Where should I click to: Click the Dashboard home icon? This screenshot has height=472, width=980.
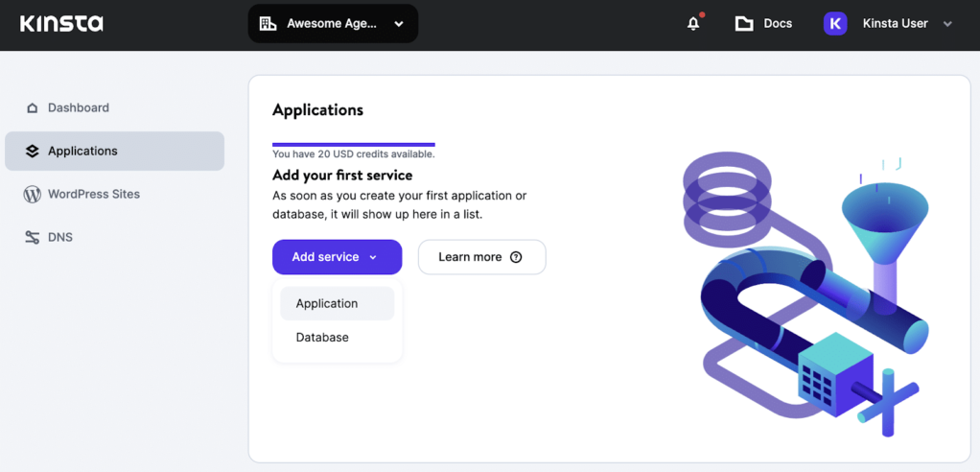[33, 108]
